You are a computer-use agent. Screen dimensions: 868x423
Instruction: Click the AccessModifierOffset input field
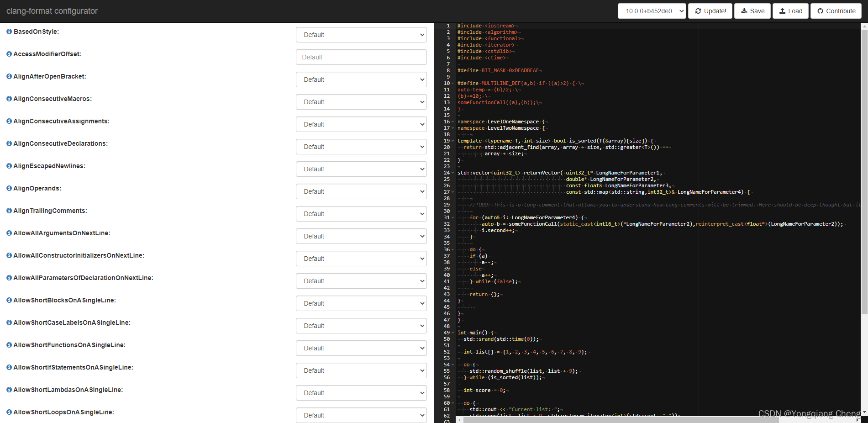361,57
